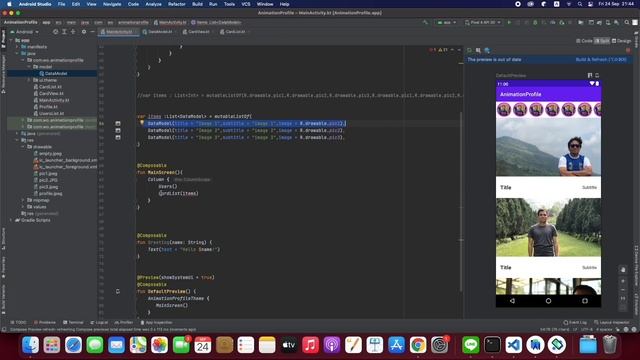
Task: Open the app run configuration dropdown
Action: [x=447, y=22]
